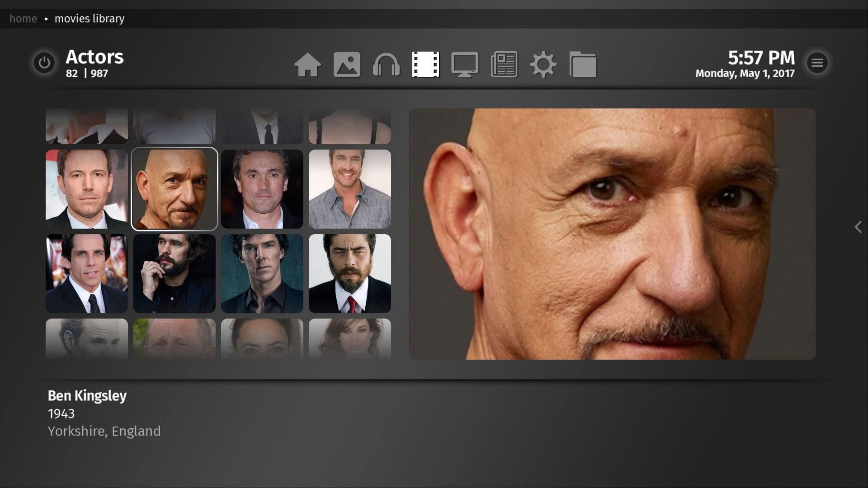Screen dimensions: 868x488
Task: Click the Actors heading
Action: point(94,57)
